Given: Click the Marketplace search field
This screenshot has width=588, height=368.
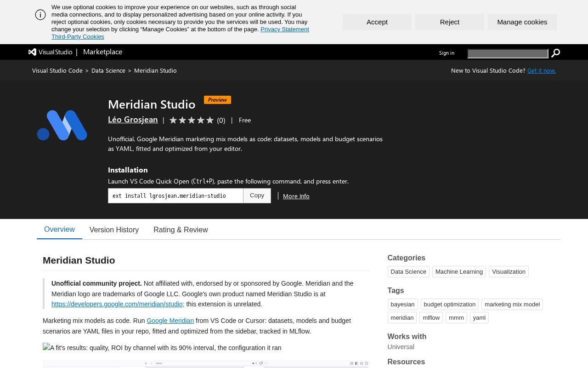Looking at the screenshot, I should 508,54.
